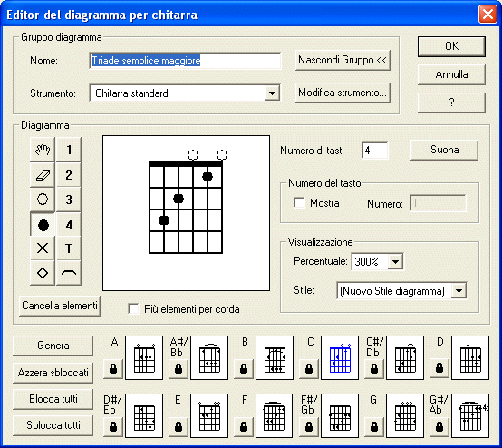Select the G chord diagram thumbnail

405,415
